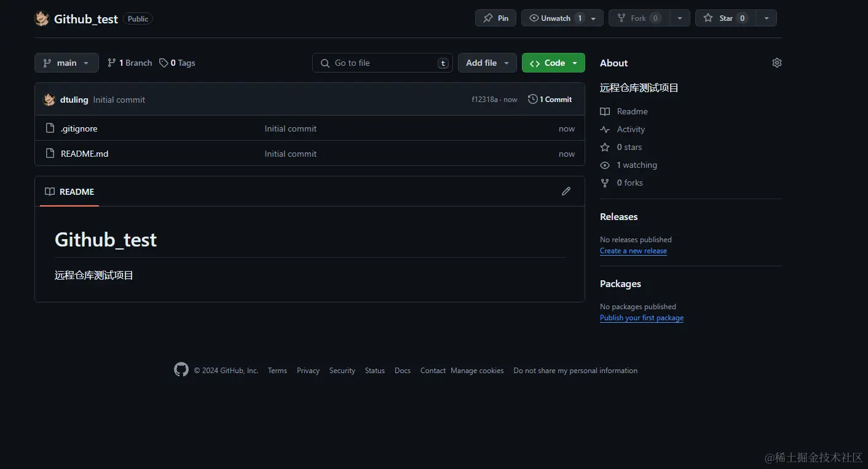Open commit hash f12318a
The width and height of the screenshot is (868, 469).
[x=484, y=100]
